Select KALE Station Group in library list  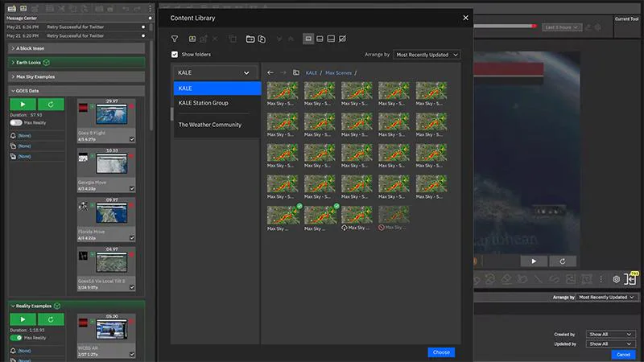204,103
